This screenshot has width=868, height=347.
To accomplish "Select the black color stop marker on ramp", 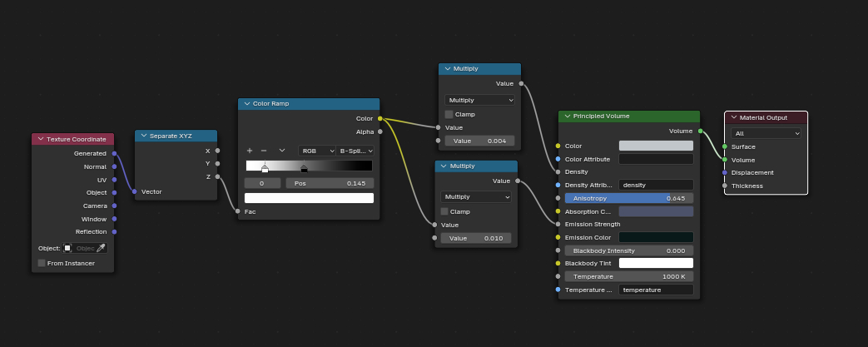I will click(x=304, y=169).
